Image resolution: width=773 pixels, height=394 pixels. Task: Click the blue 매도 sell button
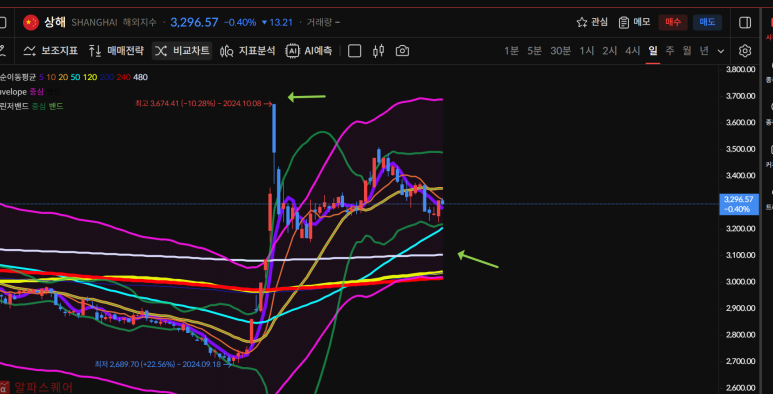coord(707,22)
